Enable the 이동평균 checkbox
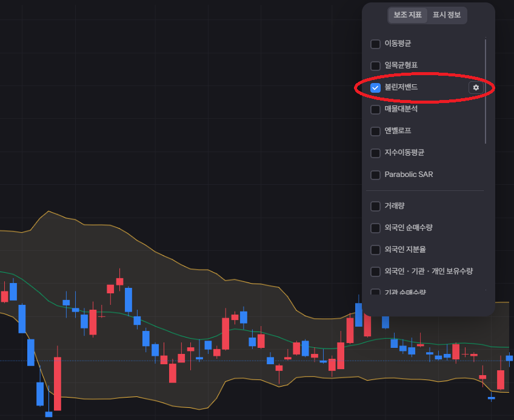Screen dimensions: 514x420 [x=375, y=44]
